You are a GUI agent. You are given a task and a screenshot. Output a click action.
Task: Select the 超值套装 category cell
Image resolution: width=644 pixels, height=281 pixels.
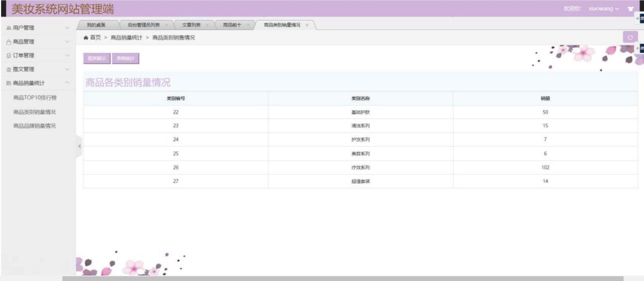tap(360, 181)
